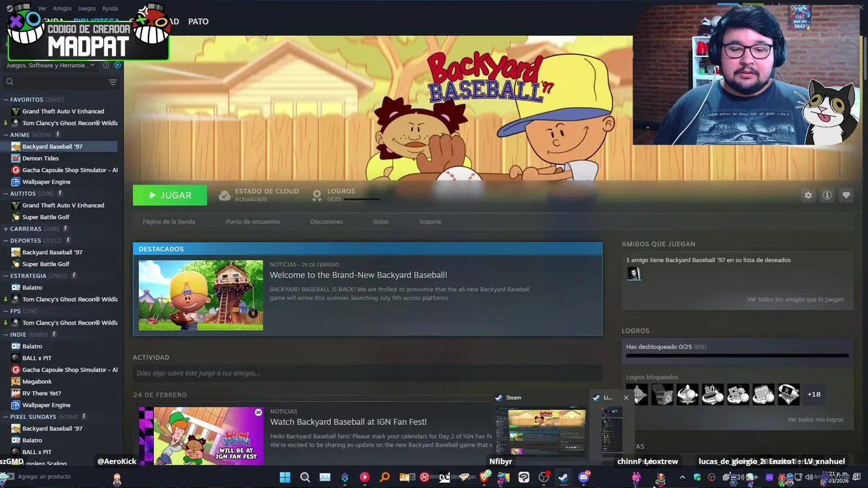Open Windows Start menu

[x=285, y=477]
